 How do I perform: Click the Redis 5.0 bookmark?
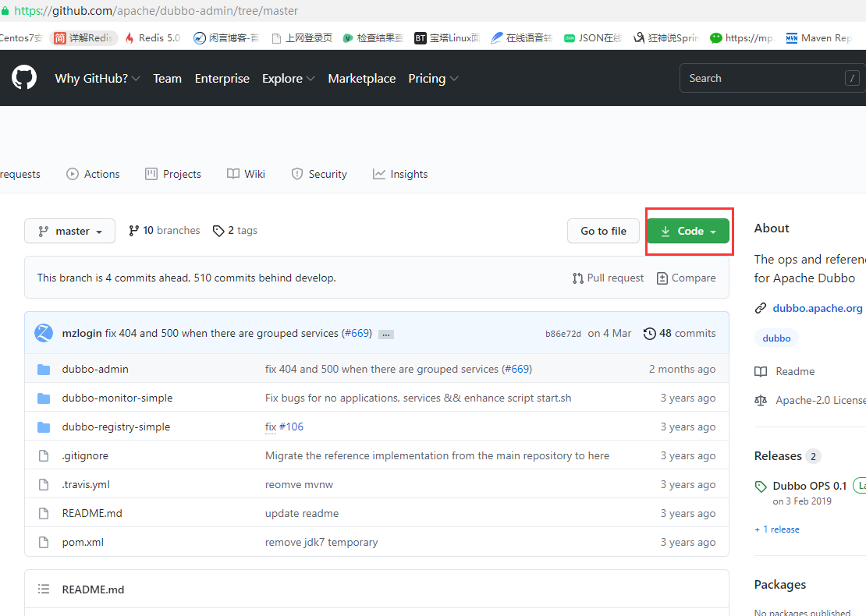pos(153,37)
